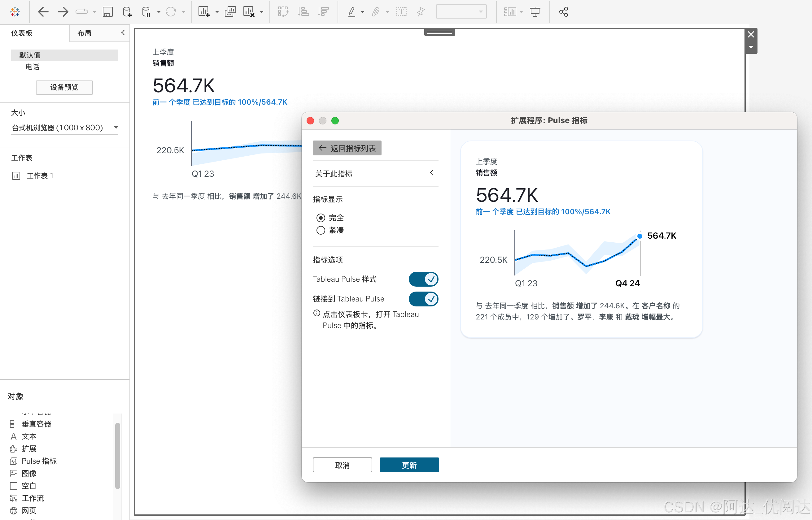Open the 台式机浏览器 size dropdown

tap(64, 128)
